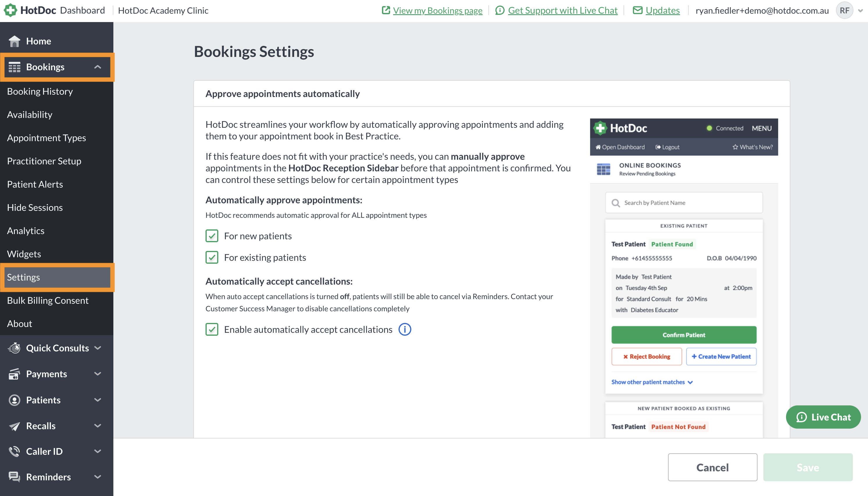Uncheck the For new patients checkbox
868x496 pixels.
[212, 236]
